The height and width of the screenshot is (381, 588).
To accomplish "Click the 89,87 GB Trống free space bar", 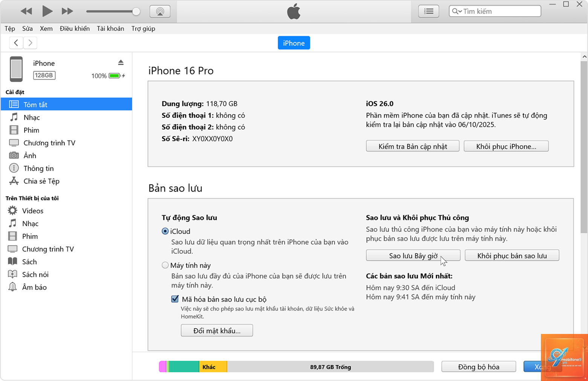I will coord(330,367).
